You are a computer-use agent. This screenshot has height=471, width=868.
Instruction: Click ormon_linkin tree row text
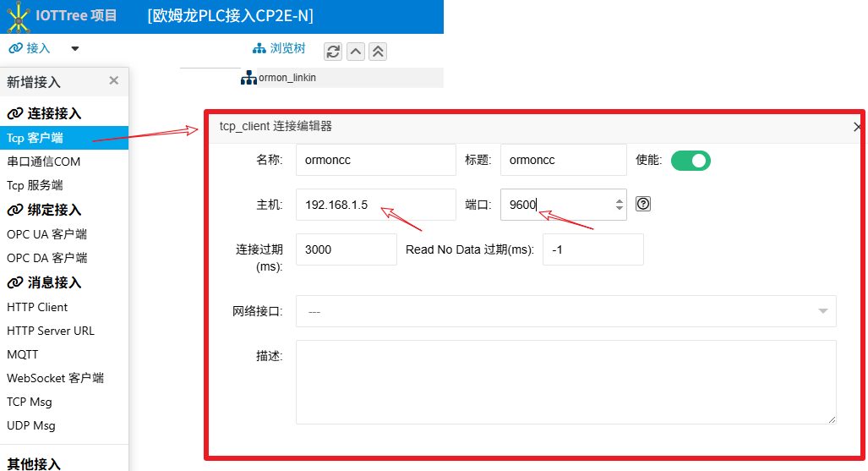(287, 78)
